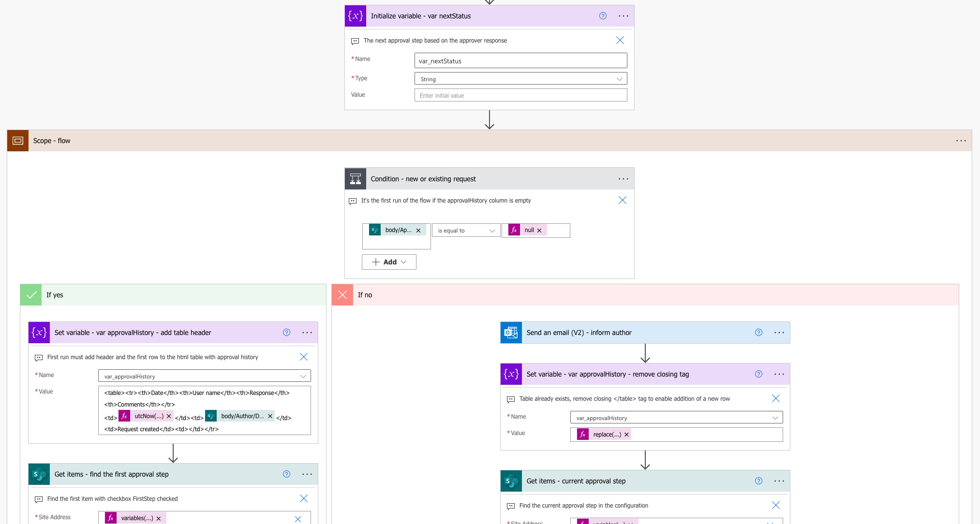Click the Condition action icon

356,178
